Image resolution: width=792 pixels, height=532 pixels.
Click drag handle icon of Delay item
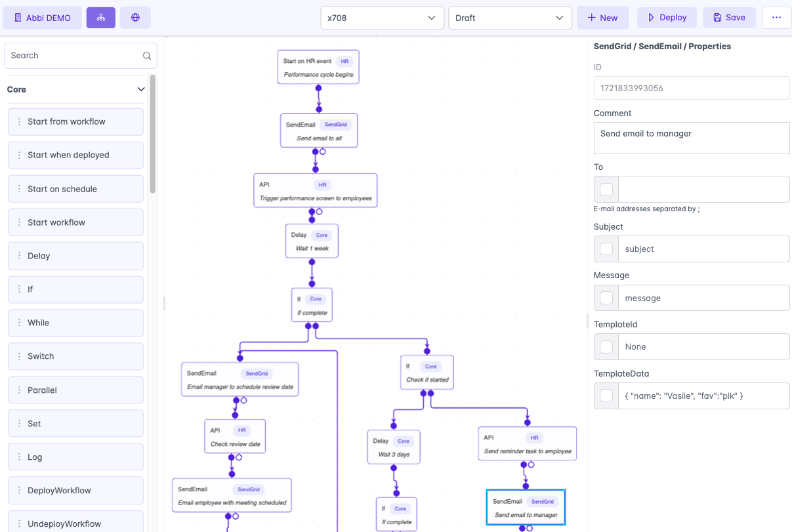coord(19,256)
